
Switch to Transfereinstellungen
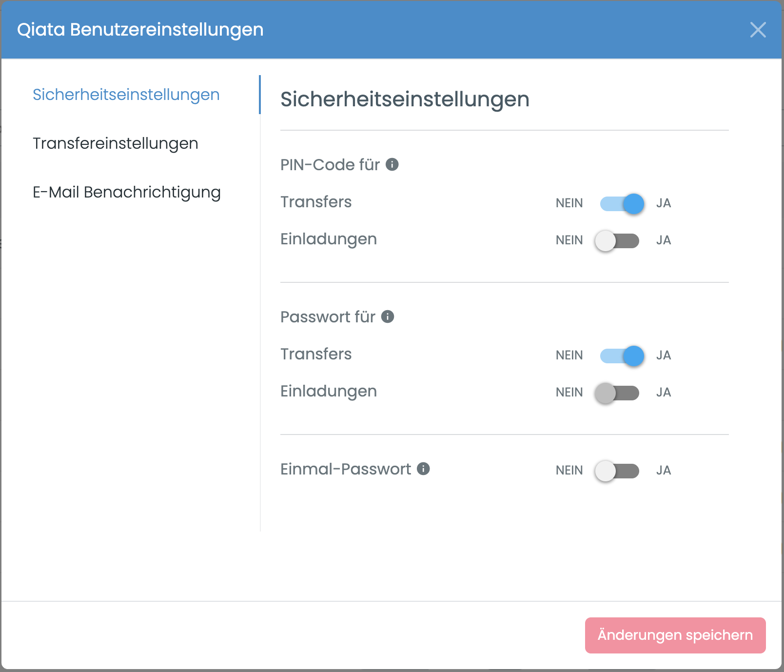coord(115,143)
